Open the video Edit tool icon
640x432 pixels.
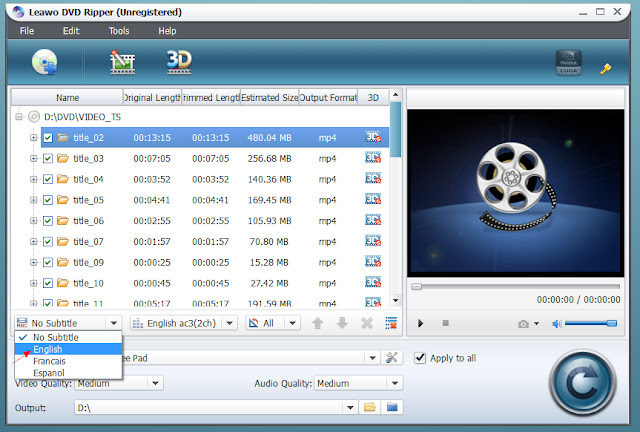point(122,62)
